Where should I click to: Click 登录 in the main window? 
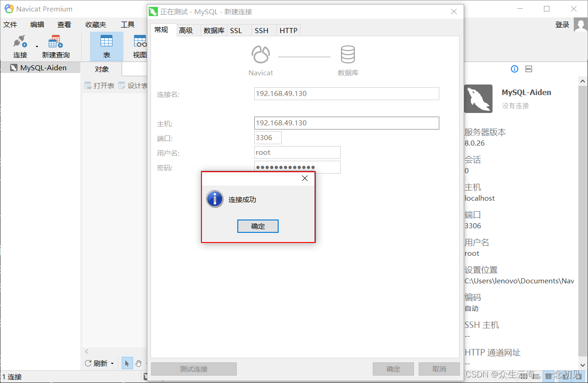562,25
